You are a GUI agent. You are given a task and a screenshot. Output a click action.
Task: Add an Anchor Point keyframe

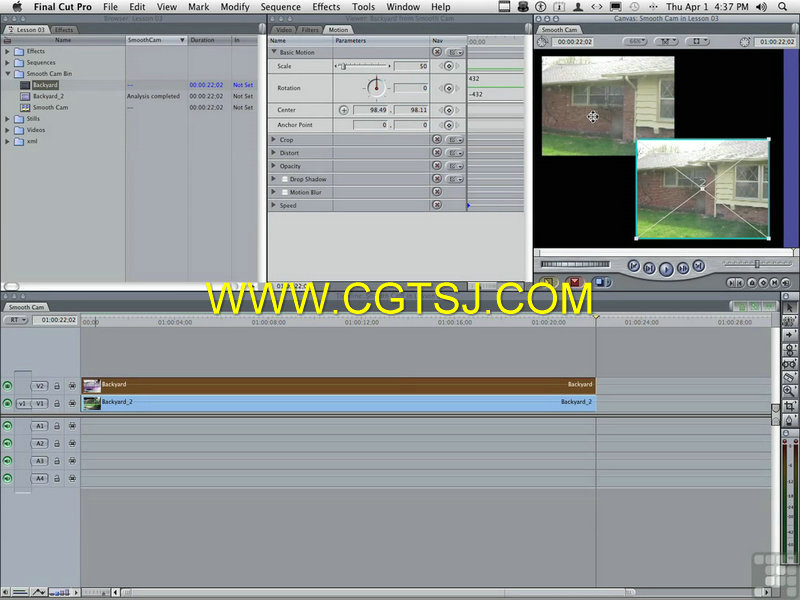[x=448, y=125]
